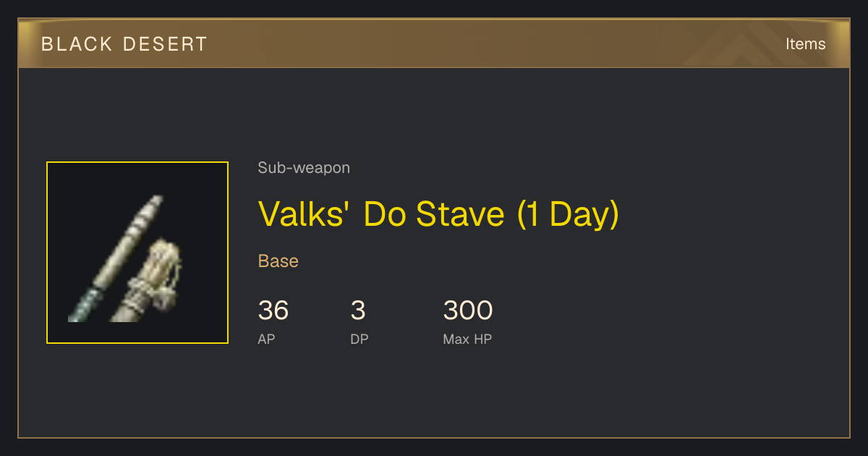
Task: Click the word DESERT in the header
Action: [x=165, y=44]
